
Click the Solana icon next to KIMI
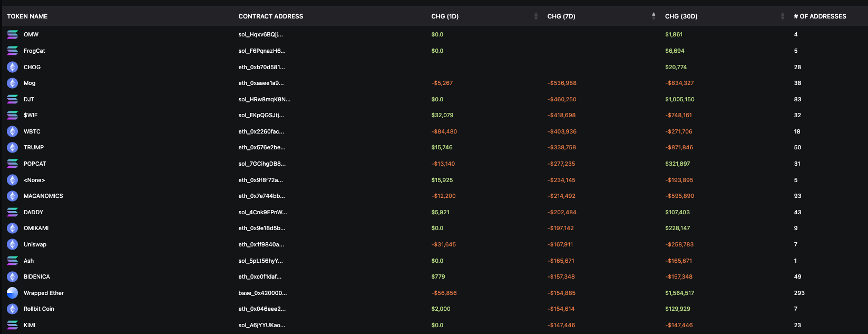tap(12, 325)
